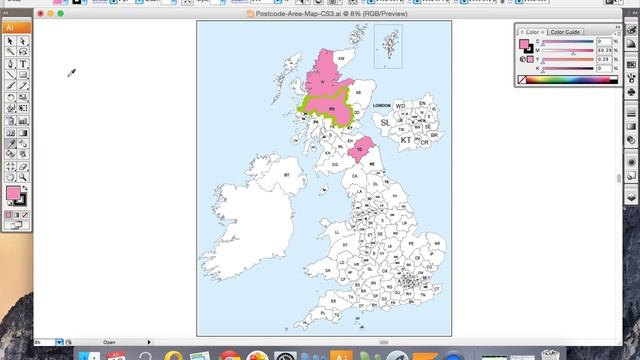This screenshot has width=640, height=360.
Task: Click the pink Fill box in Tools panel
Action: click(x=13, y=193)
